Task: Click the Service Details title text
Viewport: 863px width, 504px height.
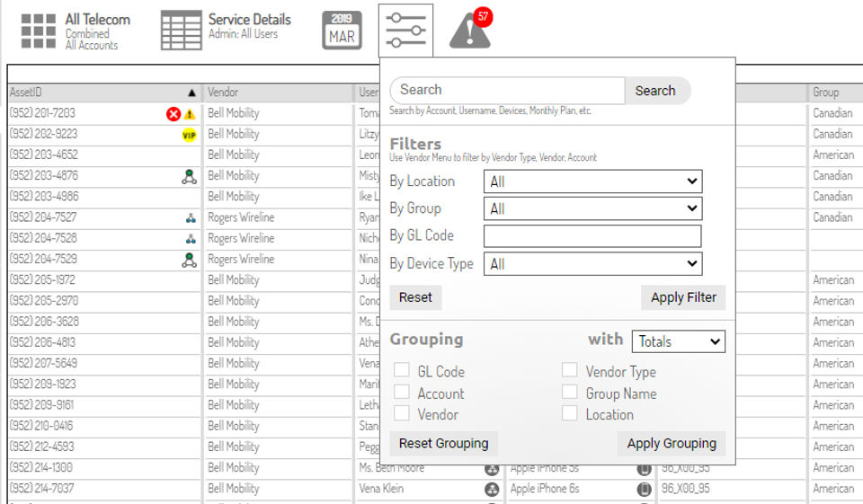Action: click(x=249, y=19)
